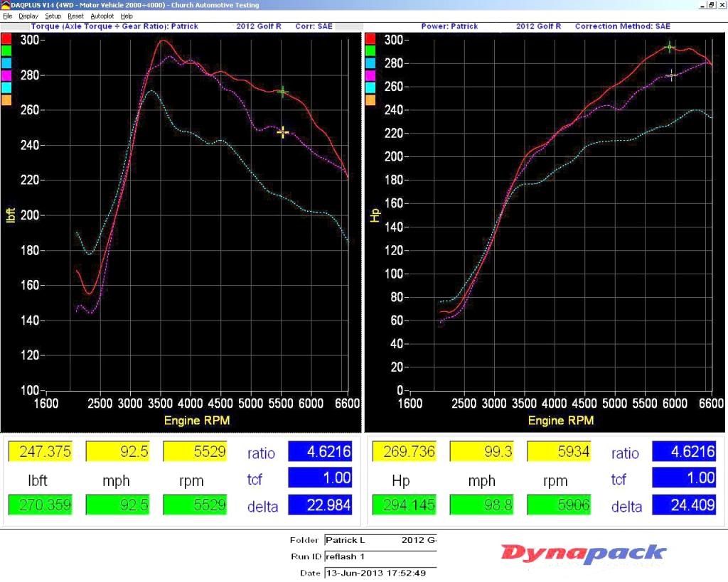Select orange trace swatch on power chart
Image resolution: width=728 pixels, height=582 pixels.
(x=370, y=99)
